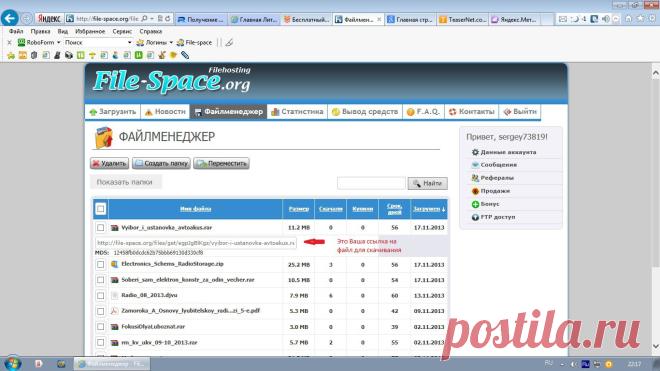Open the browser home icon
The width and height of the screenshot is (660, 371).
pos(628,19)
